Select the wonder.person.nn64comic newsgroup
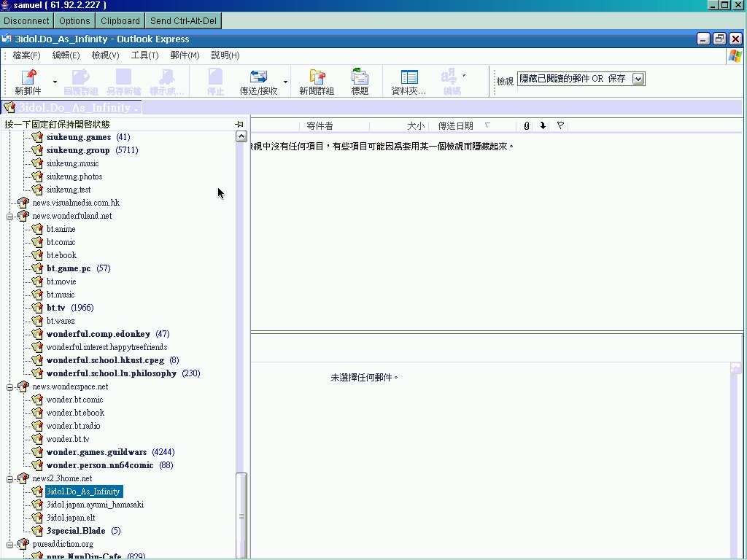Viewport: 747px width, 560px height. pyautogui.click(x=100, y=465)
